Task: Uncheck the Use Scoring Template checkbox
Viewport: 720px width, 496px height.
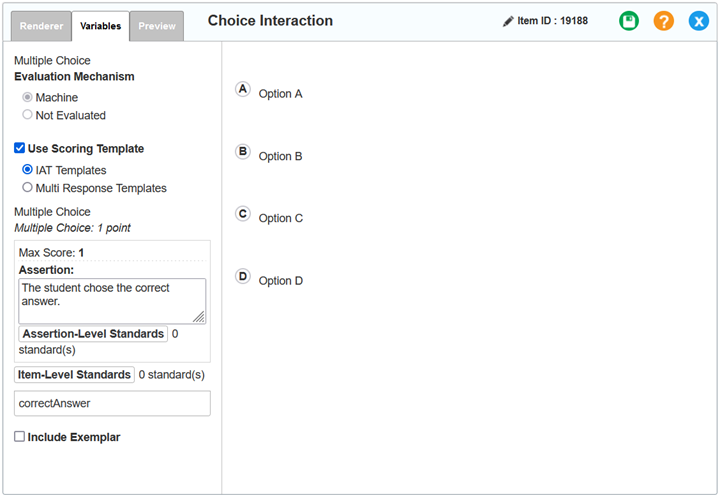Action: (19, 148)
